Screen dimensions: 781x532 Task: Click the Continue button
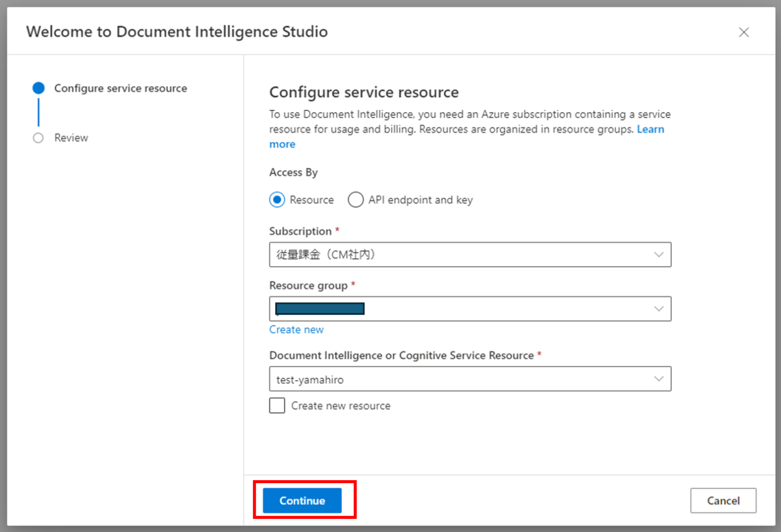click(x=302, y=500)
